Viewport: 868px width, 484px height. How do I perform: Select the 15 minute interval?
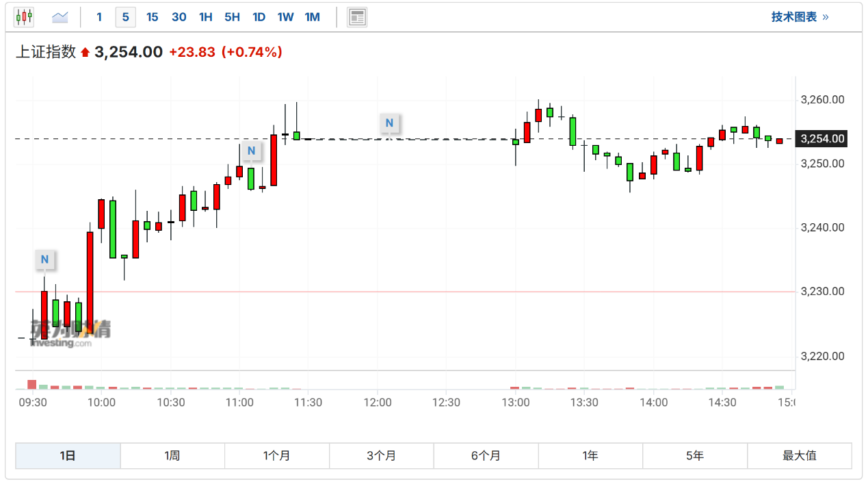pyautogui.click(x=152, y=17)
